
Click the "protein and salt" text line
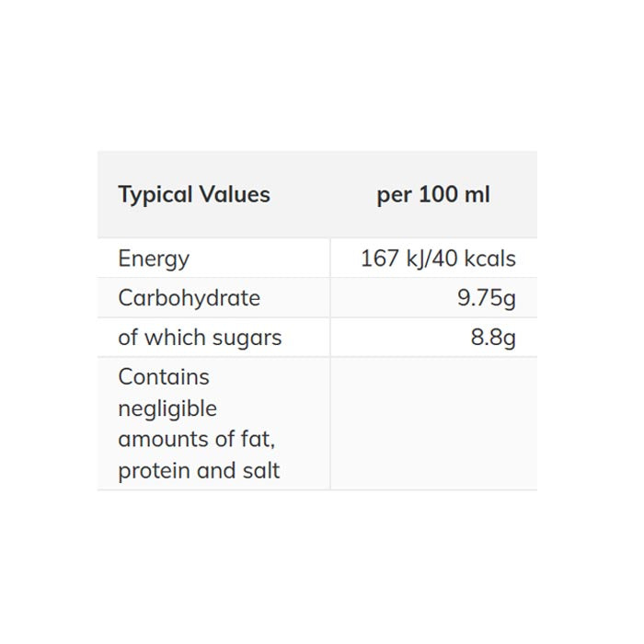[x=199, y=471]
